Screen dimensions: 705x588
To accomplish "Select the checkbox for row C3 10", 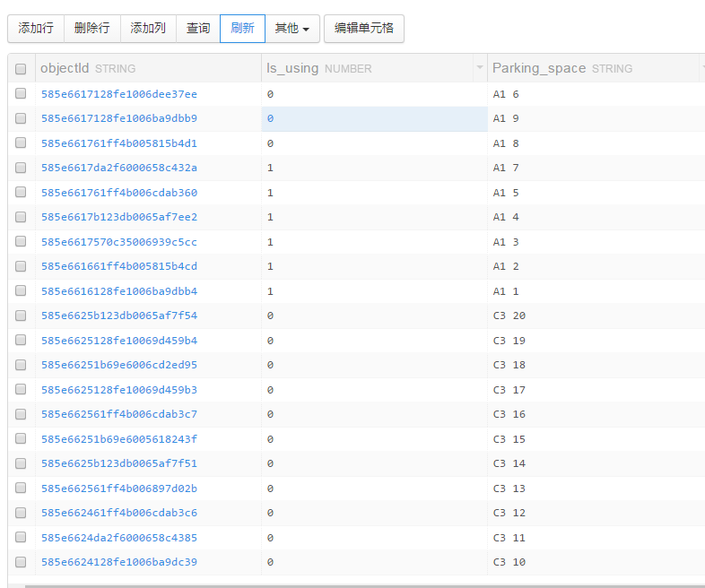I will [21, 562].
